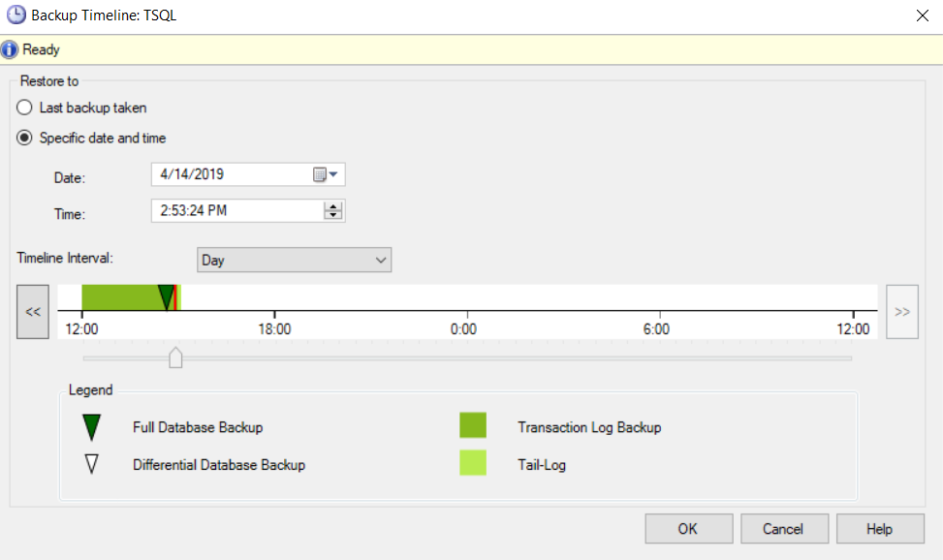Increment the time using the up spinner

click(334, 205)
